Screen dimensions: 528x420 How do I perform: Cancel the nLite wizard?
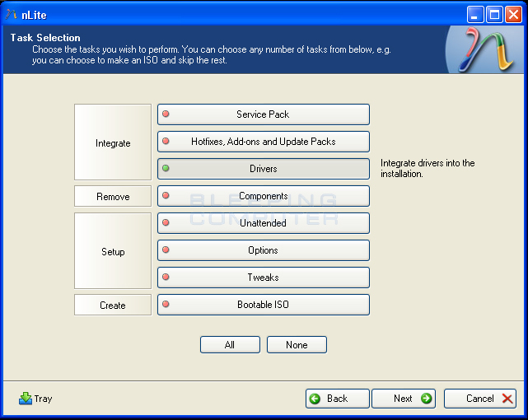pos(480,399)
